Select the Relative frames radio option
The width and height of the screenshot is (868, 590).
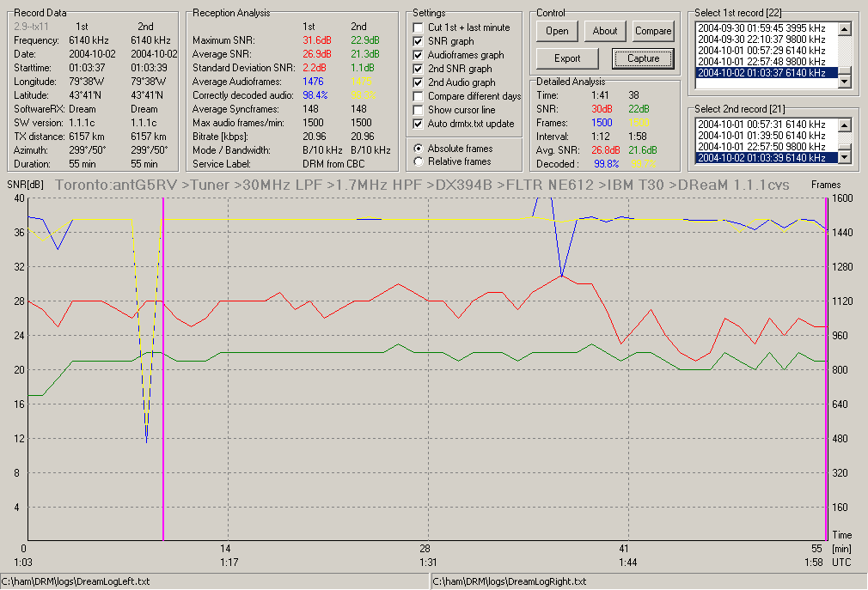pos(419,161)
